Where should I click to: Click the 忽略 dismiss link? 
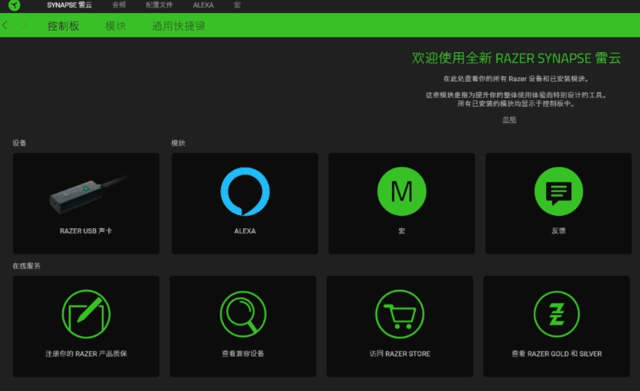click(x=509, y=119)
